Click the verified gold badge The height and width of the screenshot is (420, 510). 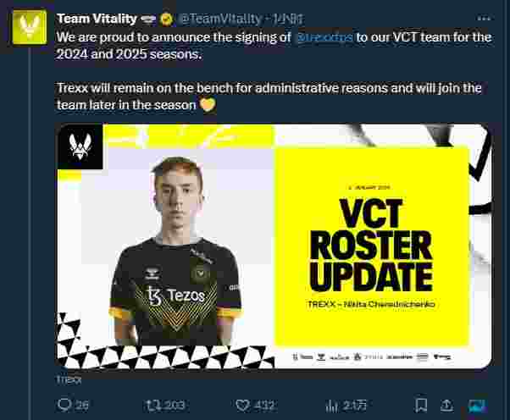point(167,19)
